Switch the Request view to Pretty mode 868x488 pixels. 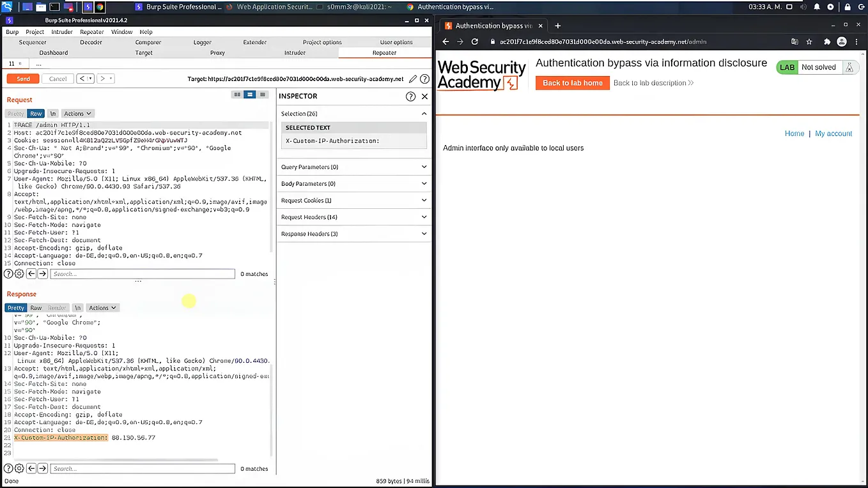pos(15,113)
